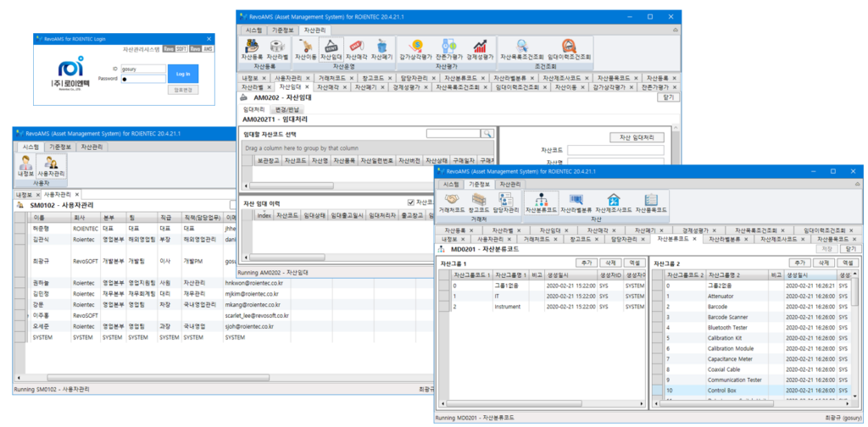Open the 자산제조사코드 ribbon icon

point(614,202)
